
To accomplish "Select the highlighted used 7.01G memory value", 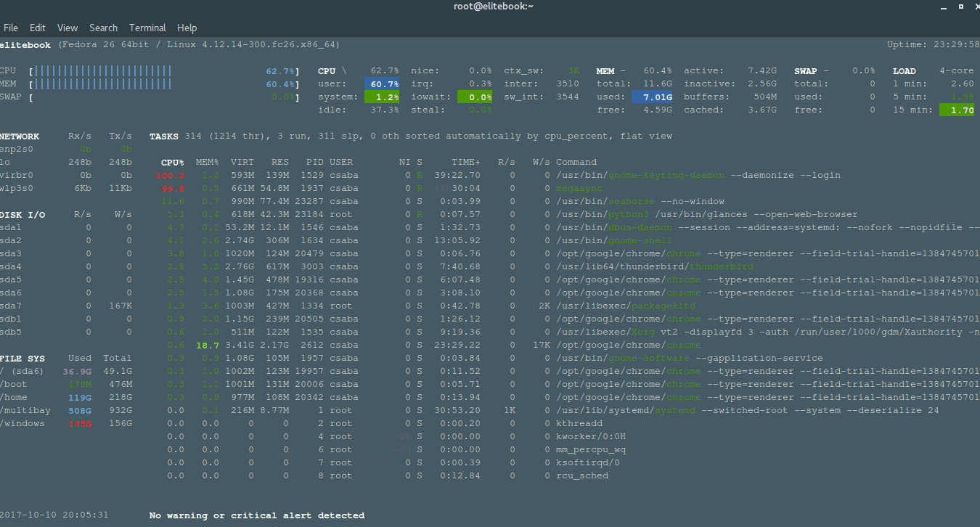I will [x=653, y=97].
